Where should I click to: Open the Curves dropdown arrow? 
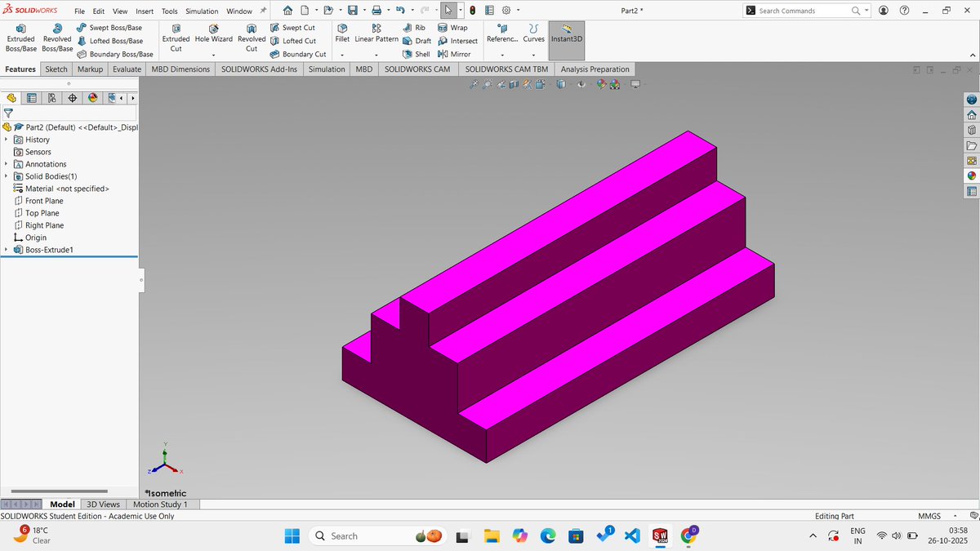coord(533,55)
